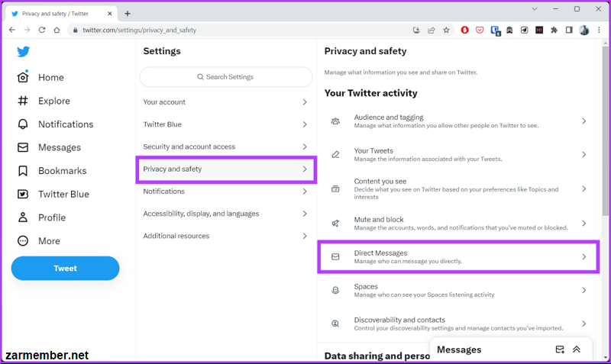Image resolution: width=611 pixels, height=364 pixels.
Task: Open Your Tweets settings
Action: click(457, 155)
